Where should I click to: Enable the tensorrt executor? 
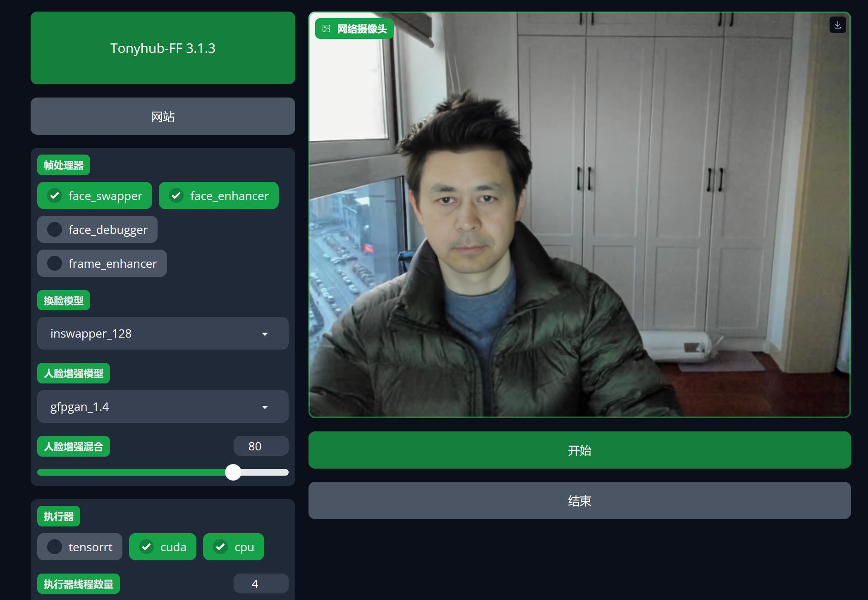[x=80, y=547]
